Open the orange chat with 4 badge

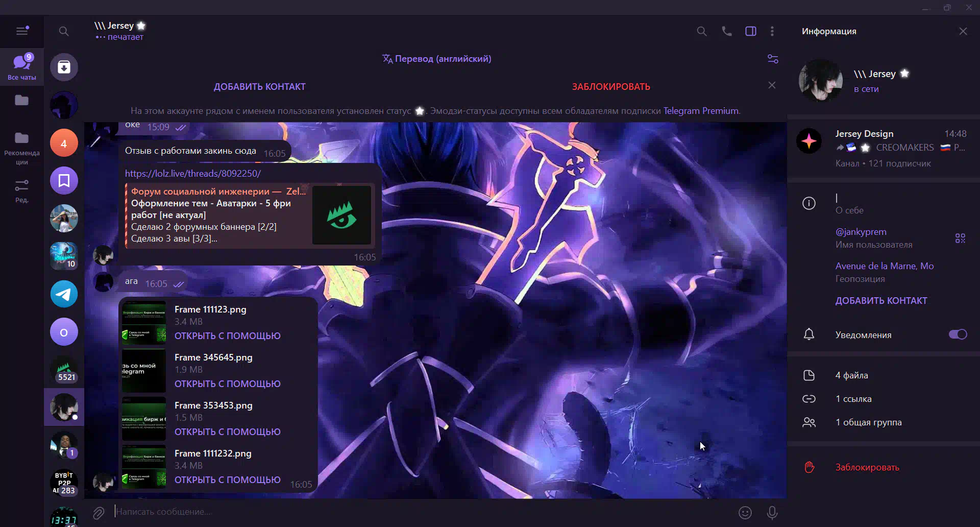(x=64, y=143)
